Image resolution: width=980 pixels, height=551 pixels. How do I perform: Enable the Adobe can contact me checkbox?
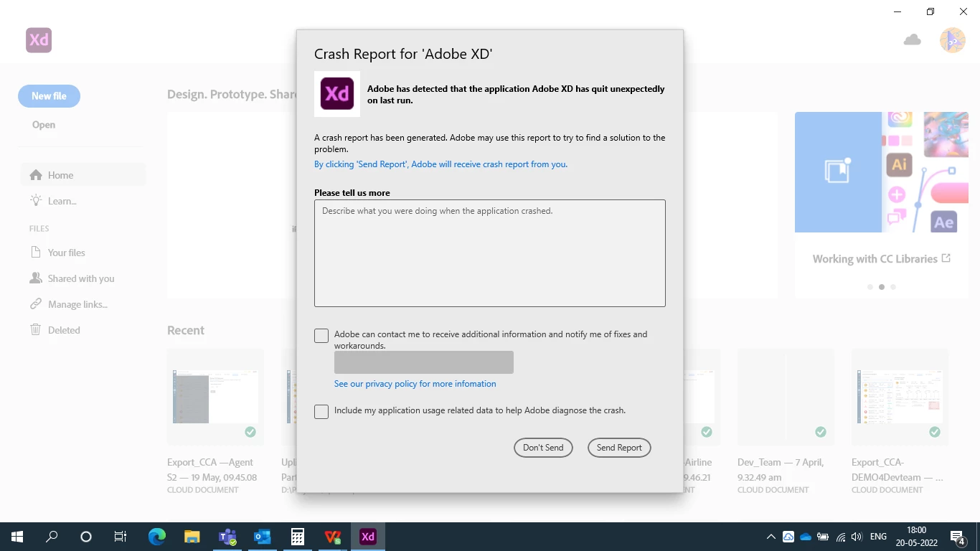point(321,336)
